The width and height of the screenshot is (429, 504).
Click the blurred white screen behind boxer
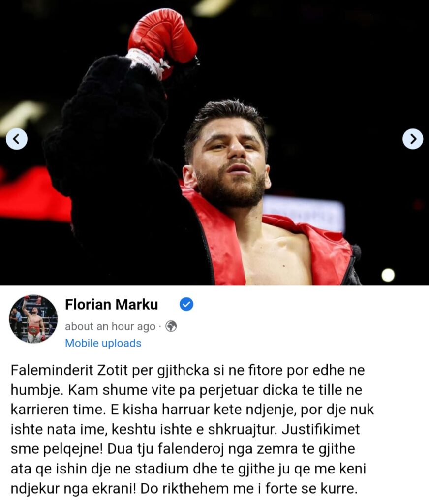point(304,212)
